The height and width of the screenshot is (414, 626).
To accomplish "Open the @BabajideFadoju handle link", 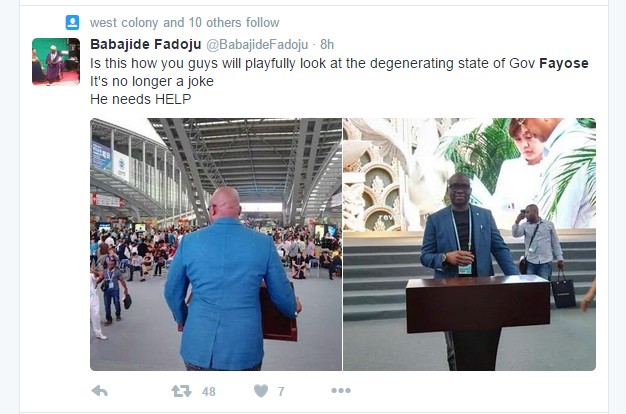I will (x=257, y=45).
